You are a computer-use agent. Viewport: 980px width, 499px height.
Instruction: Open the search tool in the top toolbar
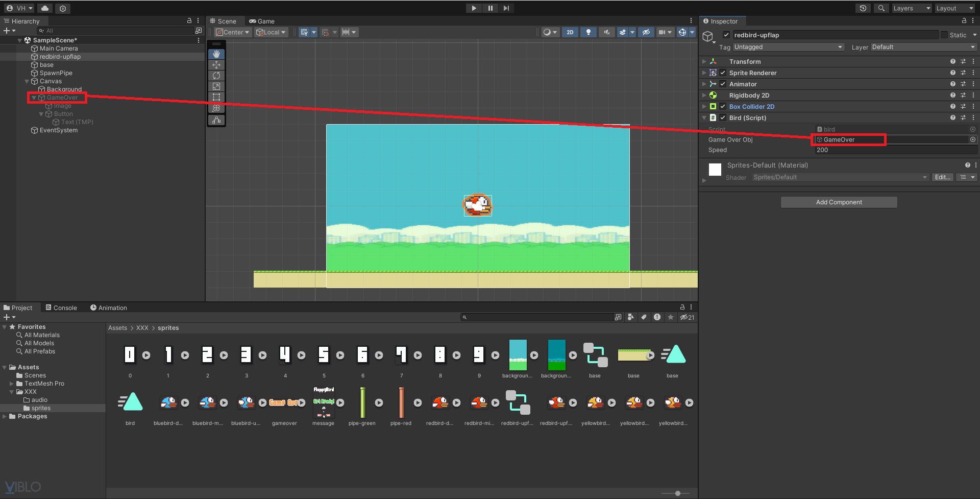[881, 8]
